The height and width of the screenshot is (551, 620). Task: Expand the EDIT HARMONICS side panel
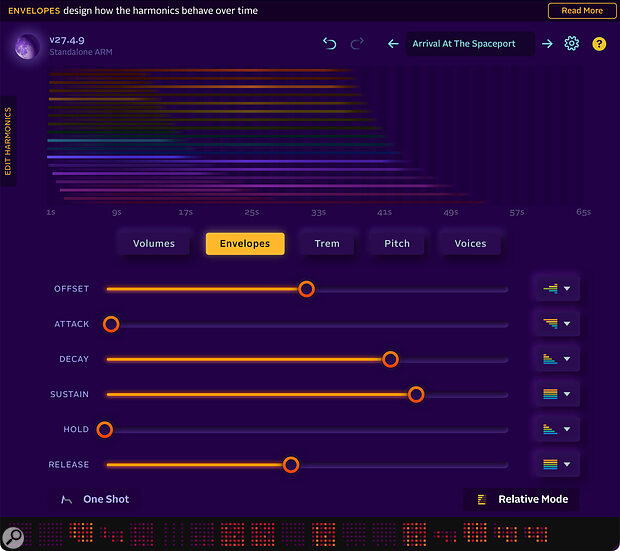(8, 141)
